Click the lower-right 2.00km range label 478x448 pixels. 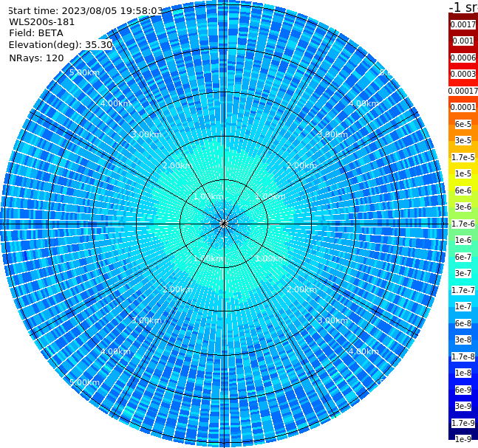[x=301, y=289]
